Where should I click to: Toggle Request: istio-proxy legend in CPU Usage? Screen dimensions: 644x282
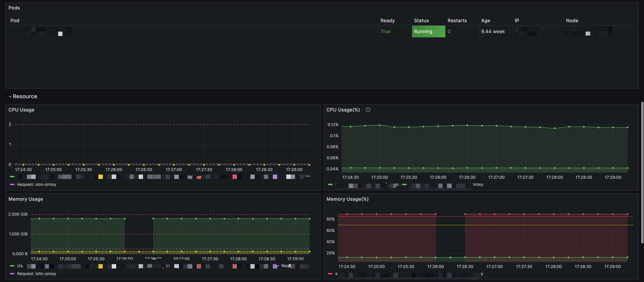[37, 184]
